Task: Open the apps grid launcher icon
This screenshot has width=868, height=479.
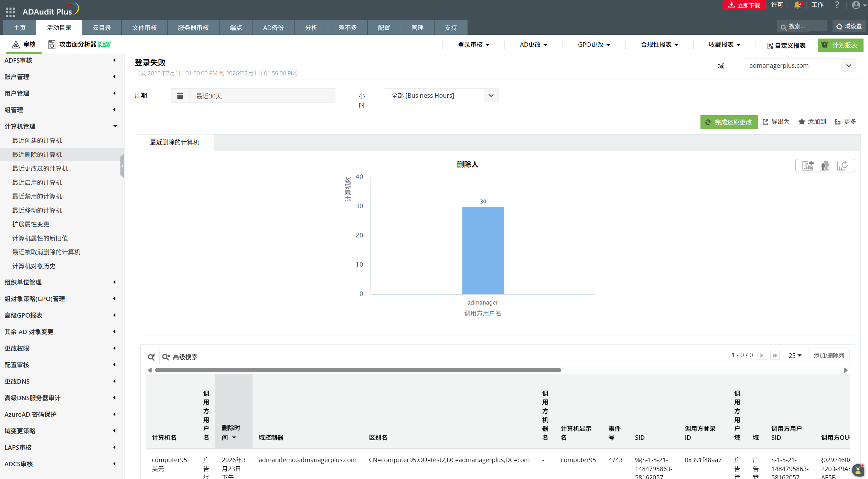Action: pos(10,12)
